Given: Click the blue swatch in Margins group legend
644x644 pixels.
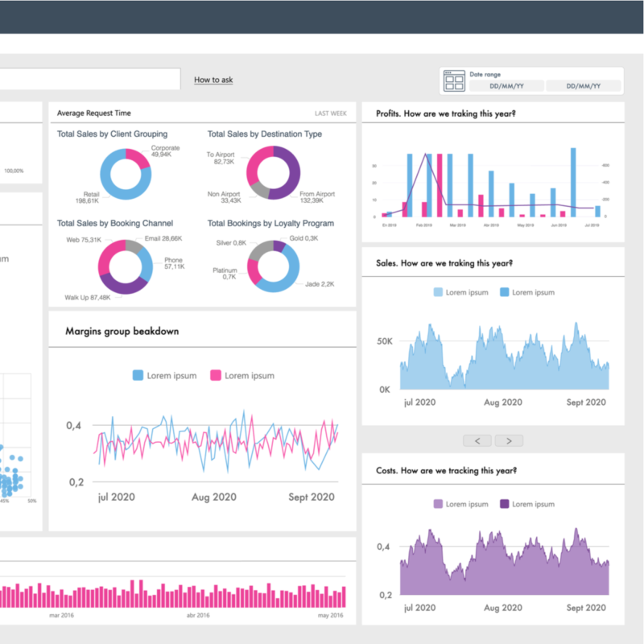Looking at the screenshot, I should point(138,375).
